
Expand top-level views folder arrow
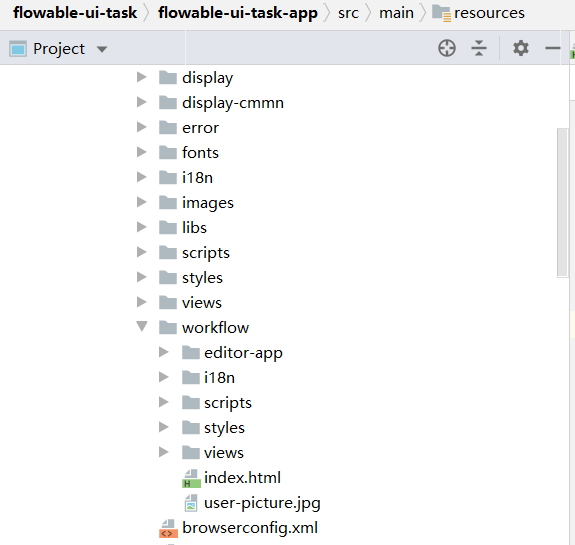click(x=142, y=302)
